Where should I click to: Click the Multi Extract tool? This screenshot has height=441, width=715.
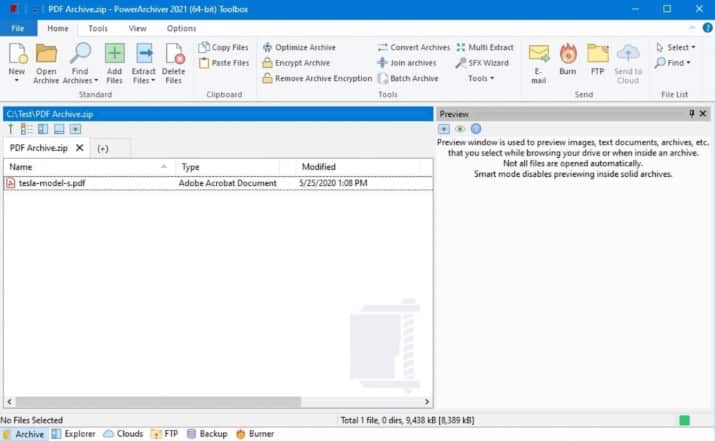point(484,47)
